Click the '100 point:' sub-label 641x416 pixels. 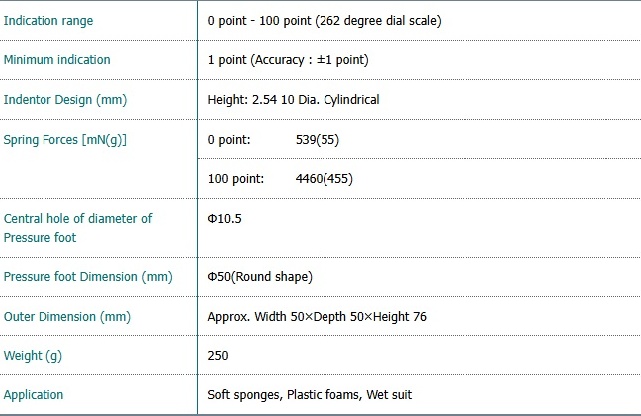(x=235, y=179)
